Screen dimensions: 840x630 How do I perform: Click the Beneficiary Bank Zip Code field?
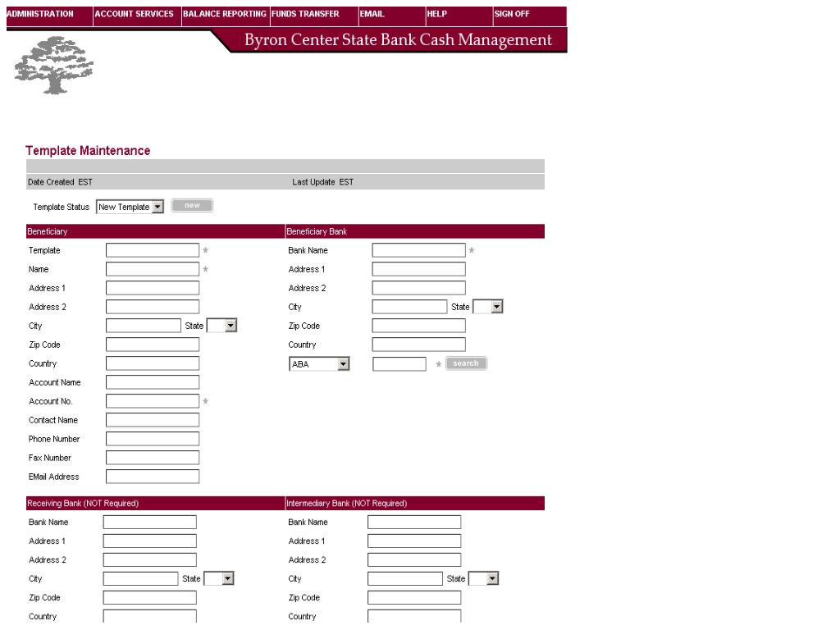(419, 325)
